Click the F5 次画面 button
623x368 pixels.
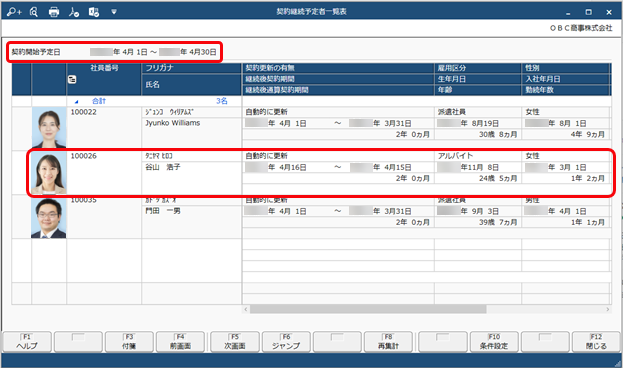(x=235, y=342)
